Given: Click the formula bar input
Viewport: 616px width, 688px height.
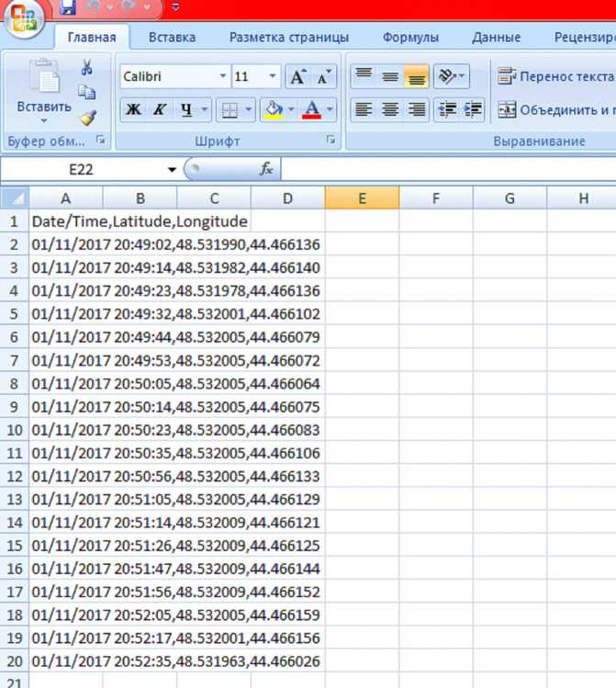Looking at the screenshot, I should tap(448, 169).
